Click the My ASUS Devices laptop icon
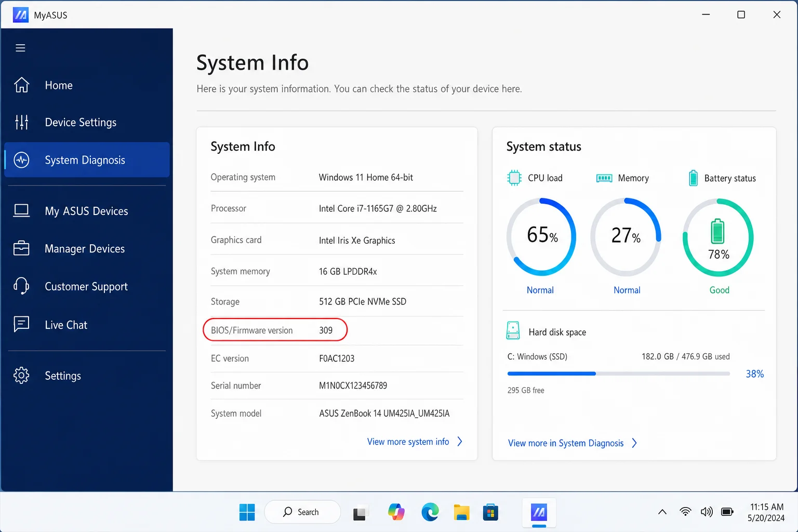798x532 pixels. click(x=21, y=210)
